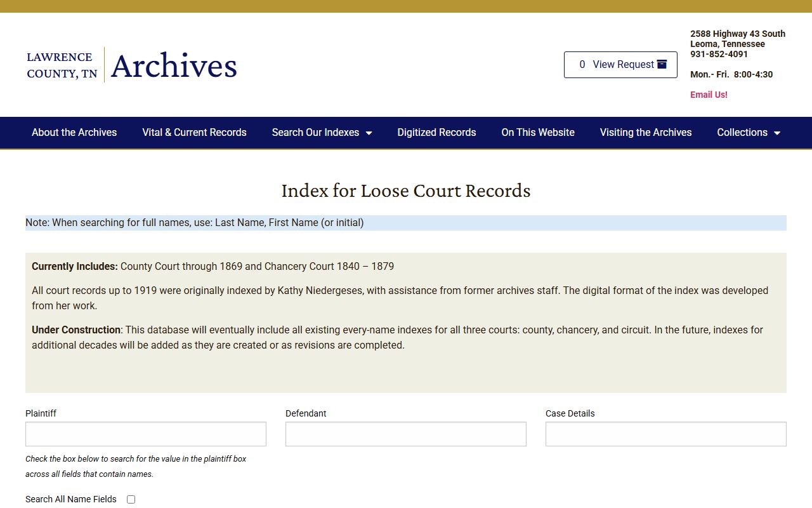The height and width of the screenshot is (508, 812).
Task: Select the On This Website menu item
Action: (538, 132)
